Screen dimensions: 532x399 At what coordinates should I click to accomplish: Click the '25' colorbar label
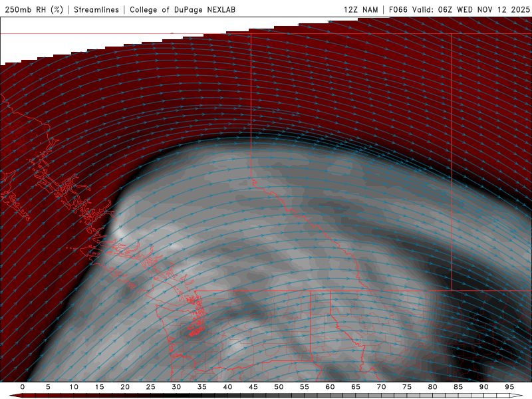151,387
